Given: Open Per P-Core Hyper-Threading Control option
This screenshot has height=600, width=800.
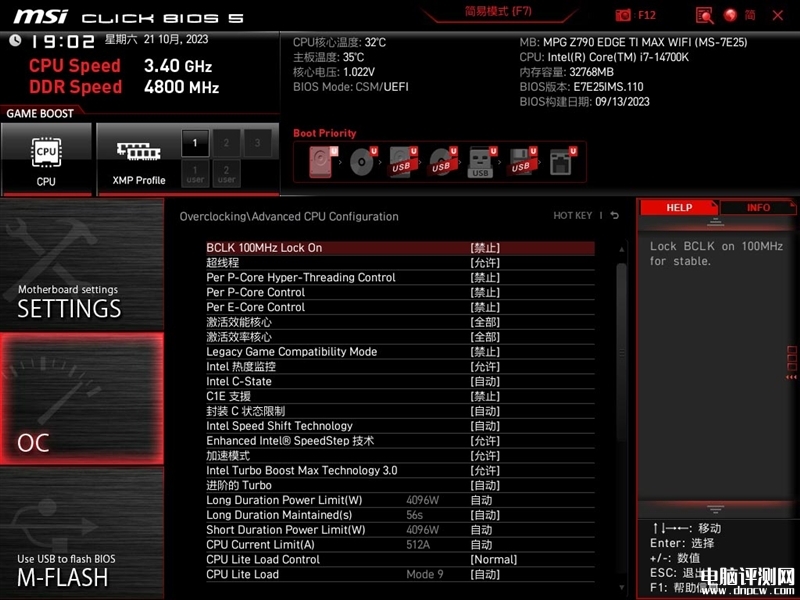Looking at the screenshot, I should click(x=400, y=278).
